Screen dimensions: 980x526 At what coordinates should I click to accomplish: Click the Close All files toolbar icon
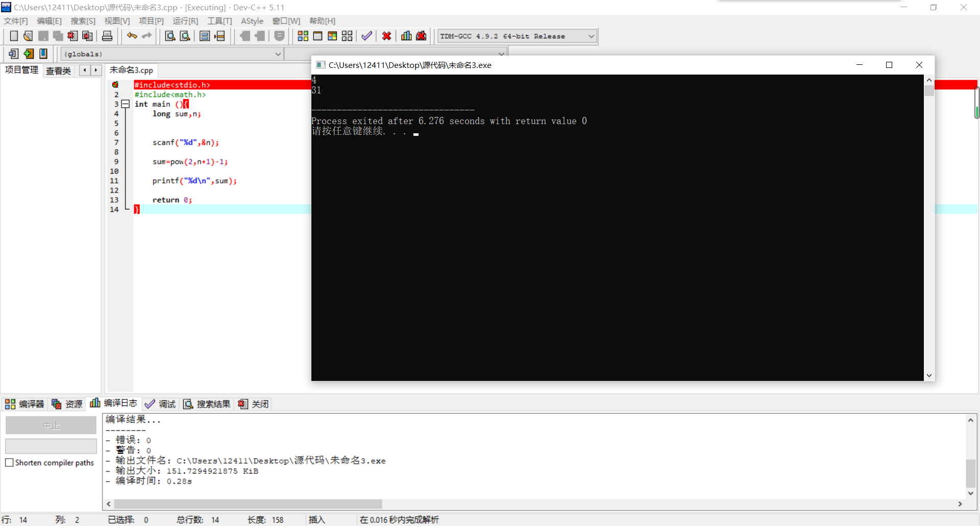[x=88, y=36]
